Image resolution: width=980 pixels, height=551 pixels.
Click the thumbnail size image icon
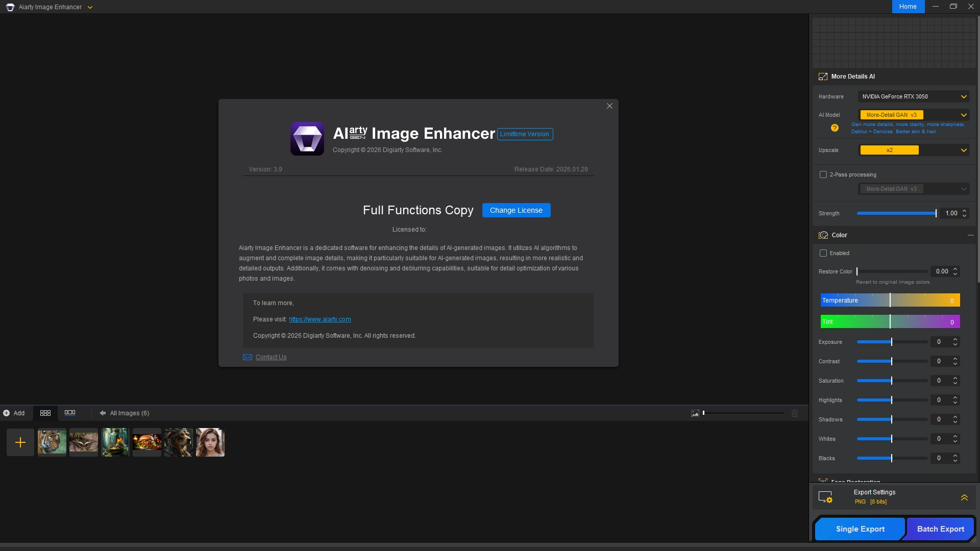pos(695,413)
